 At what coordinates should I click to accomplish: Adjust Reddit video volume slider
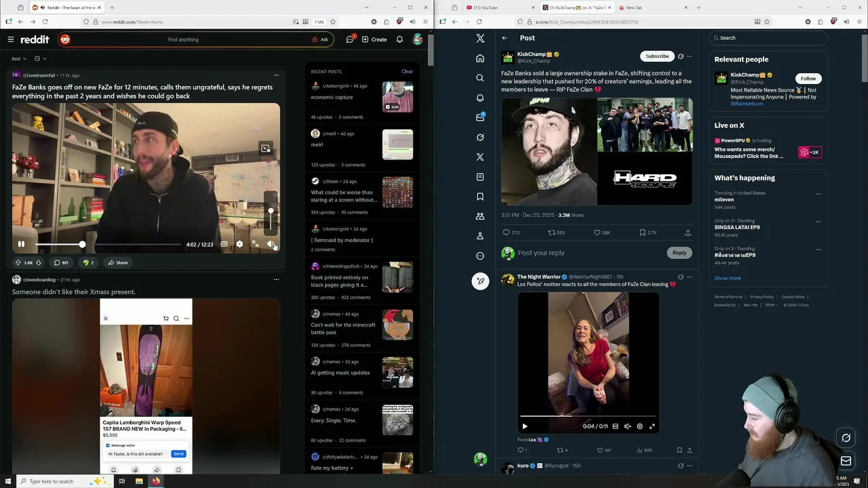click(271, 213)
